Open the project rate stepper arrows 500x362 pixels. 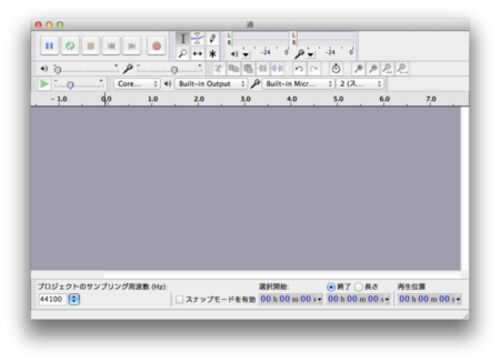tap(74, 299)
